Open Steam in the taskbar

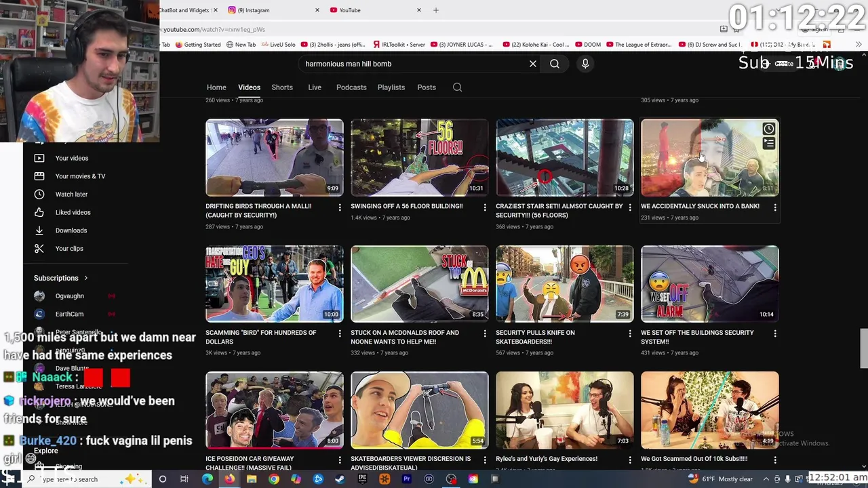[340, 479]
